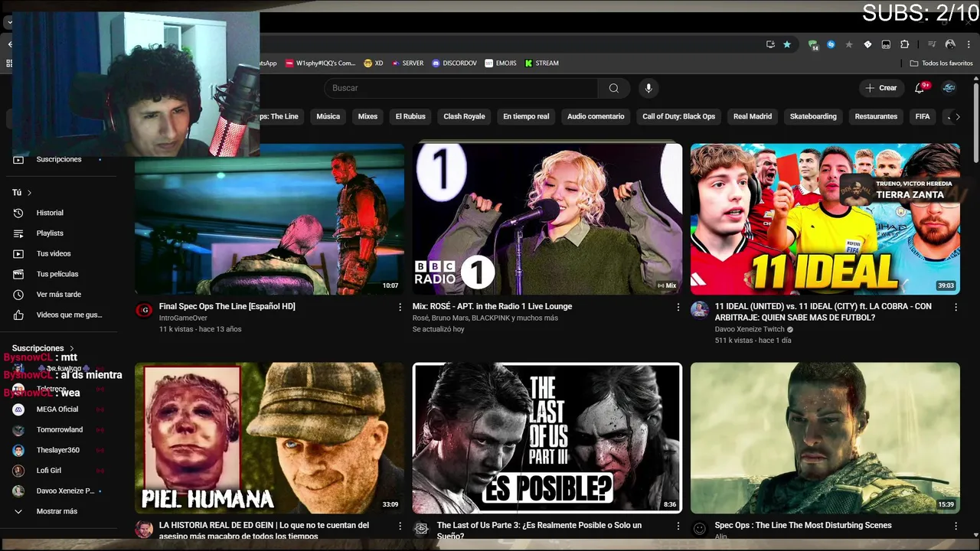The image size is (980, 551).
Task: Click into the Buscar search field
Action: (x=460, y=88)
